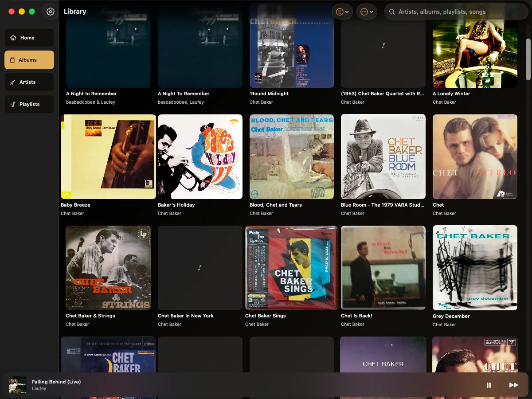Open the Playlists sidebar section
This screenshot has width=532, height=399.
(29, 104)
